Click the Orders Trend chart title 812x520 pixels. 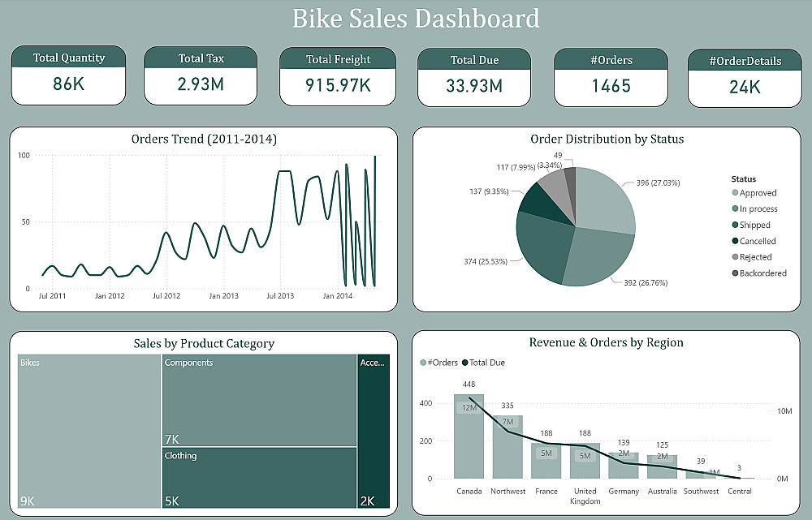[204, 140]
